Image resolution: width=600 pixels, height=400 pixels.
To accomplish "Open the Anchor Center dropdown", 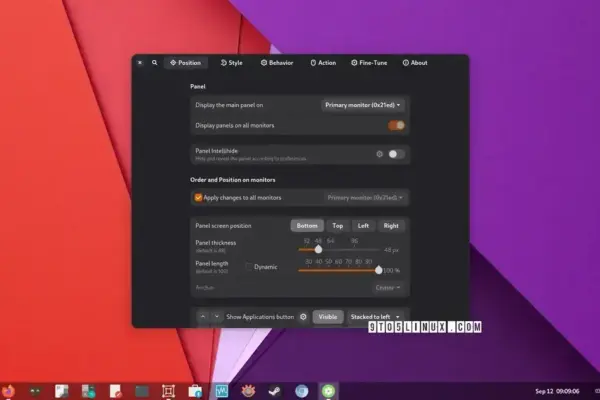I will point(388,287).
